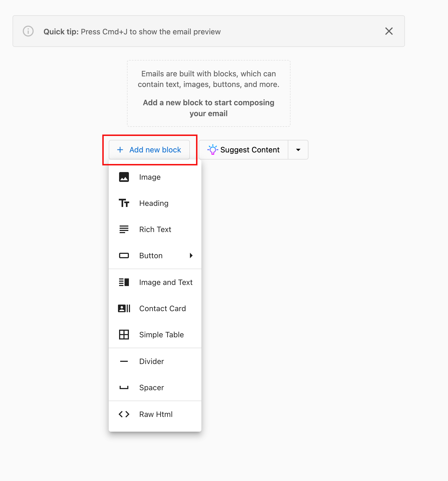Click the 'Quick tip:' bold label
Image resolution: width=448 pixels, height=481 pixels.
[x=61, y=32]
